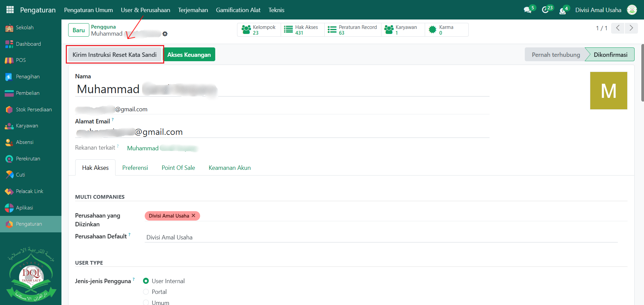Open the conversations chat icon
Screen dimensions: 644x305
tap(527, 10)
